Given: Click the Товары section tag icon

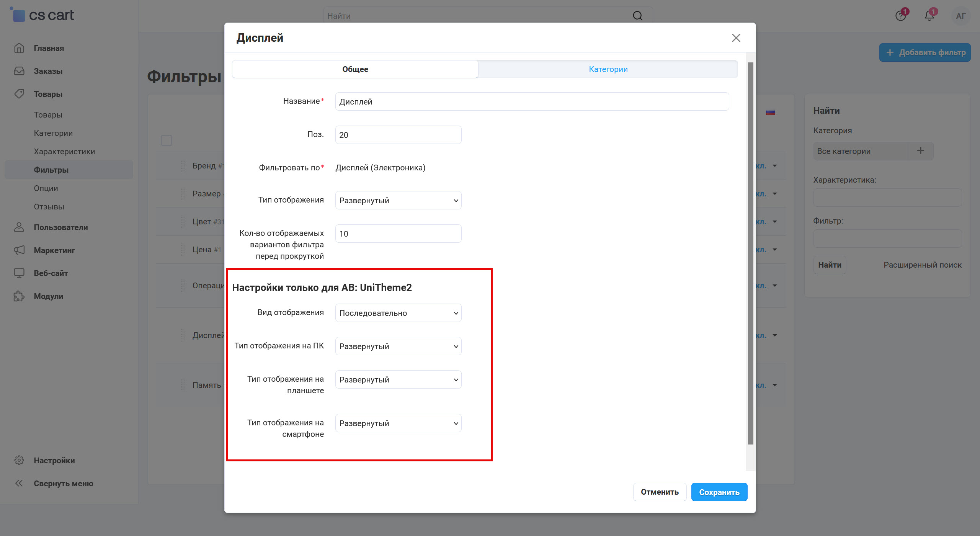Looking at the screenshot, I should pyautogui.click(x=19, y=94).
